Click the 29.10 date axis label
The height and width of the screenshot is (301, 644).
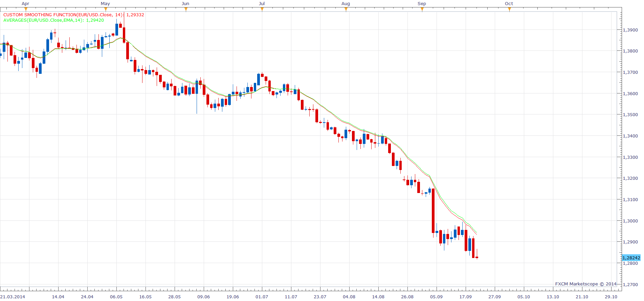(x=611, y=297)
